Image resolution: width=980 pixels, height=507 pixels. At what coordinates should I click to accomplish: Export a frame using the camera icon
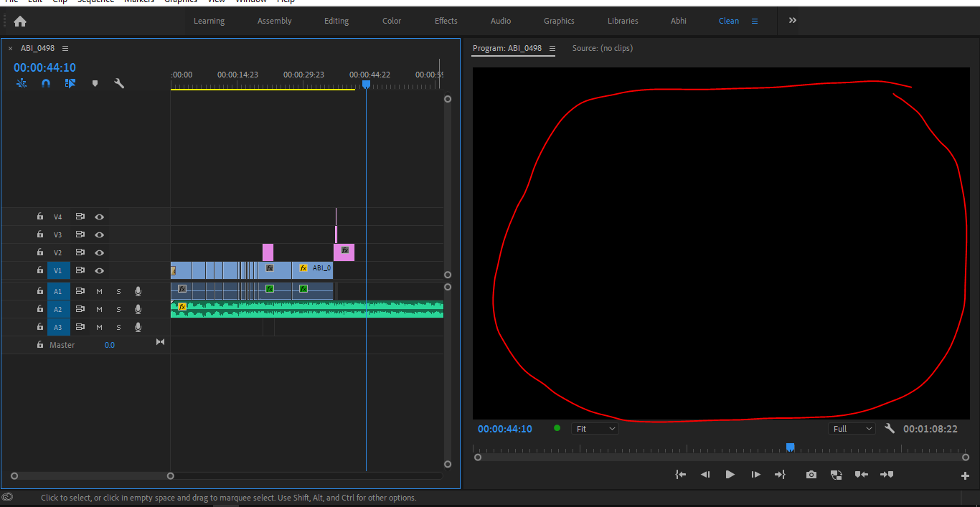[811, 474]
